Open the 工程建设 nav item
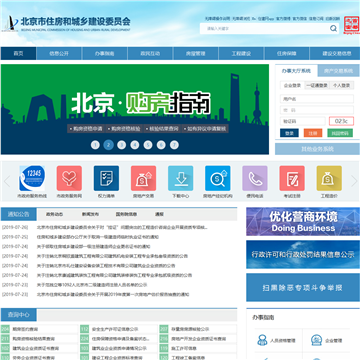Viewport: 360px width, 360px height. (x=241, y=53)
